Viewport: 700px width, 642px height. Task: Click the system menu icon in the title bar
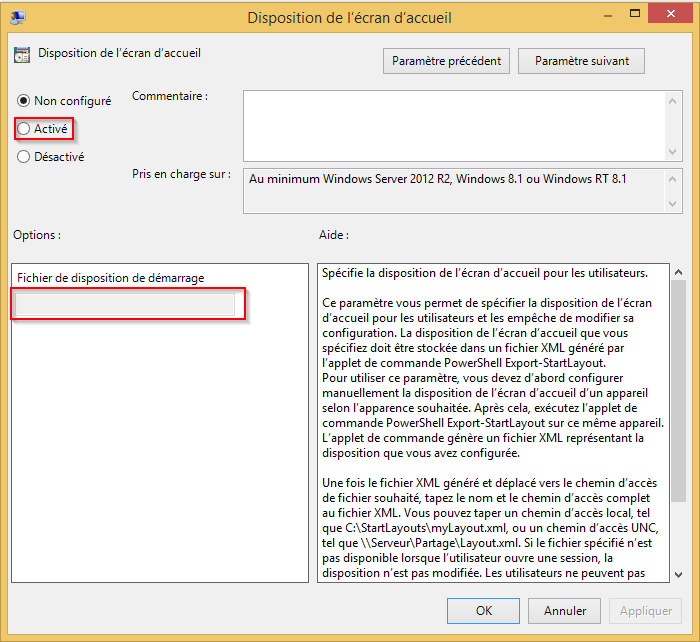(x=18, y=17)
